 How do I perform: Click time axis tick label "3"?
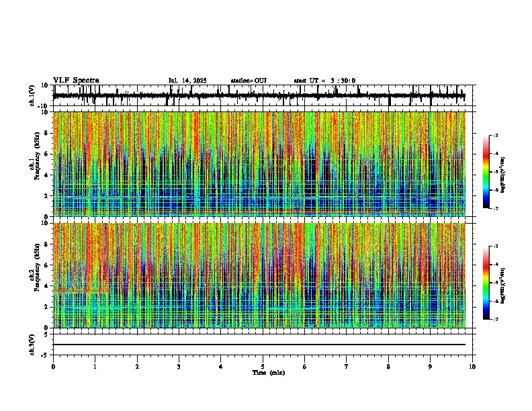pyautogui.click(x=179, y=367)
